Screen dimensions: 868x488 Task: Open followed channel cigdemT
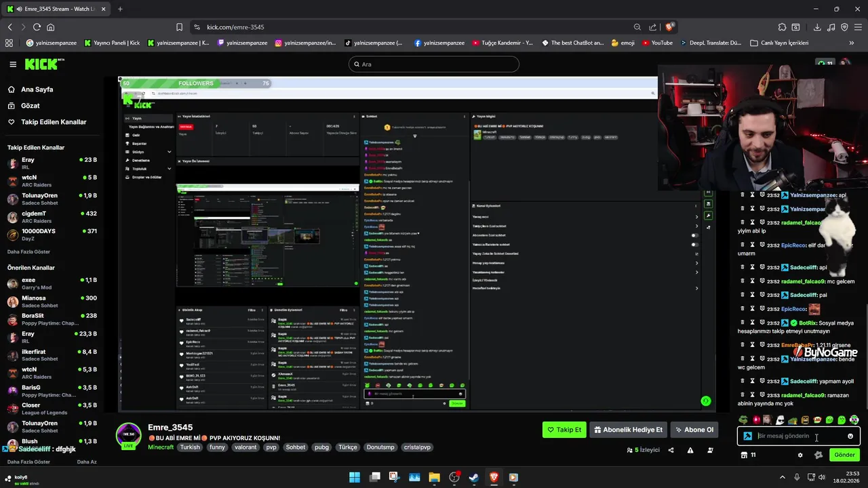[52, 217]
